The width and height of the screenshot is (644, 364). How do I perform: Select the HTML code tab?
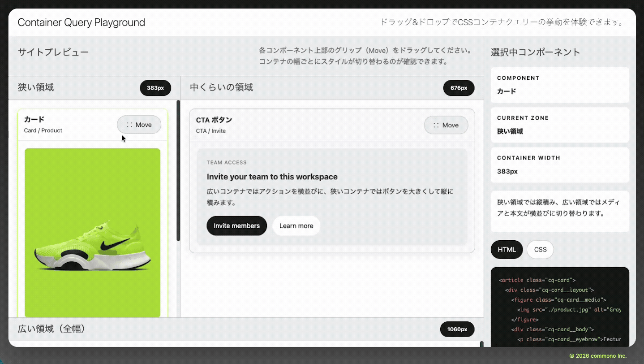(x=507, y=250)
